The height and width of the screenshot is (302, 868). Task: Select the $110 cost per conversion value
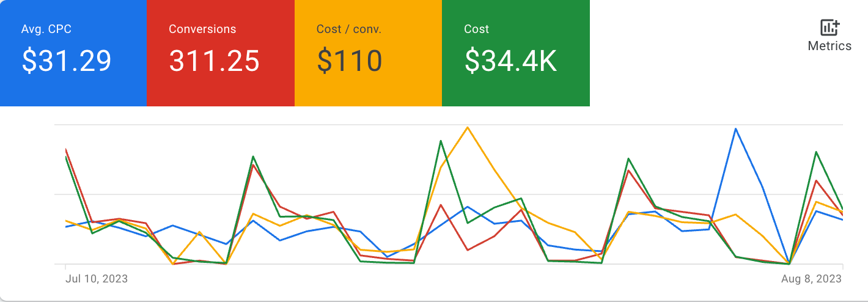click(350, 61)
